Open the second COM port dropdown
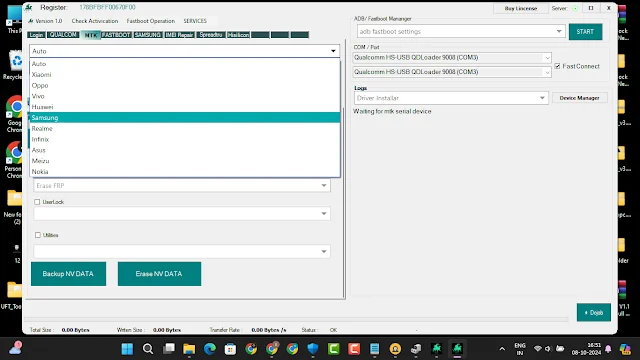The height and width of the screenshot is (360, 640). [547, 72]
